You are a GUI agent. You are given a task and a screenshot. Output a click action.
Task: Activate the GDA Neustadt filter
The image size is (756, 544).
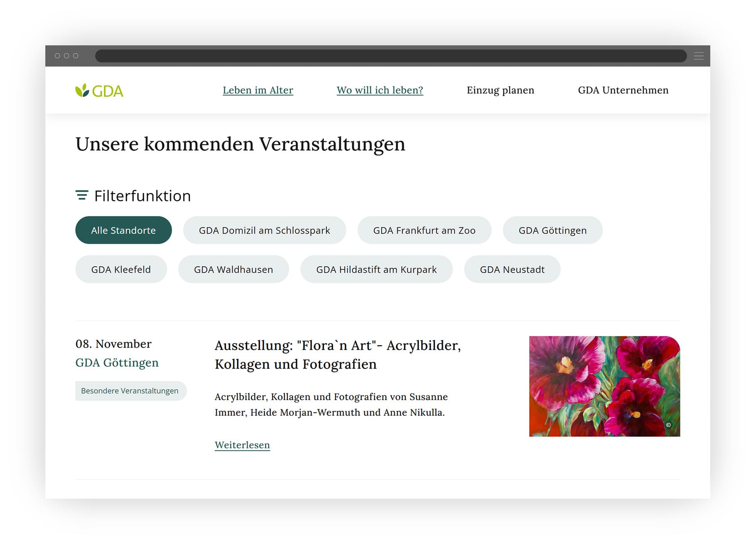tap(512, 269)
